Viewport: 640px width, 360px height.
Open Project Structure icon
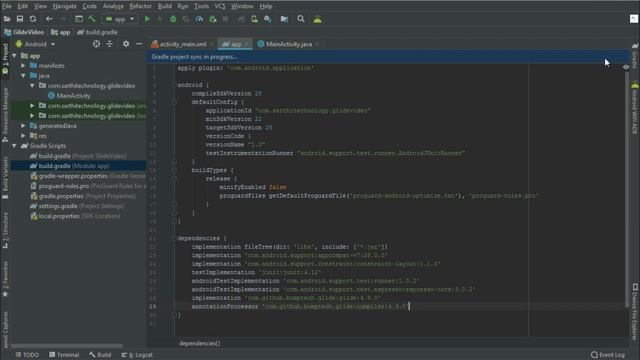pos(284,19)
